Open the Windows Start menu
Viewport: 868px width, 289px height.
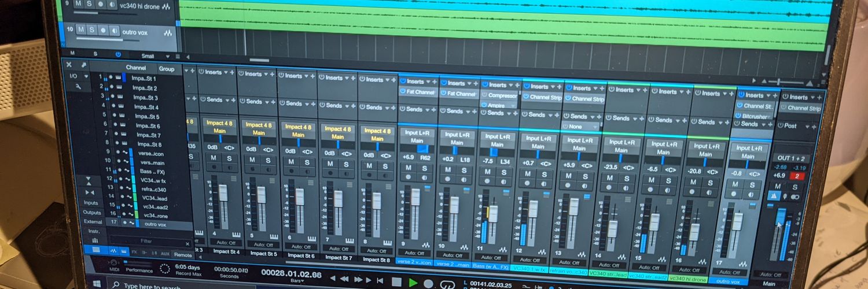tap(98, 284)
